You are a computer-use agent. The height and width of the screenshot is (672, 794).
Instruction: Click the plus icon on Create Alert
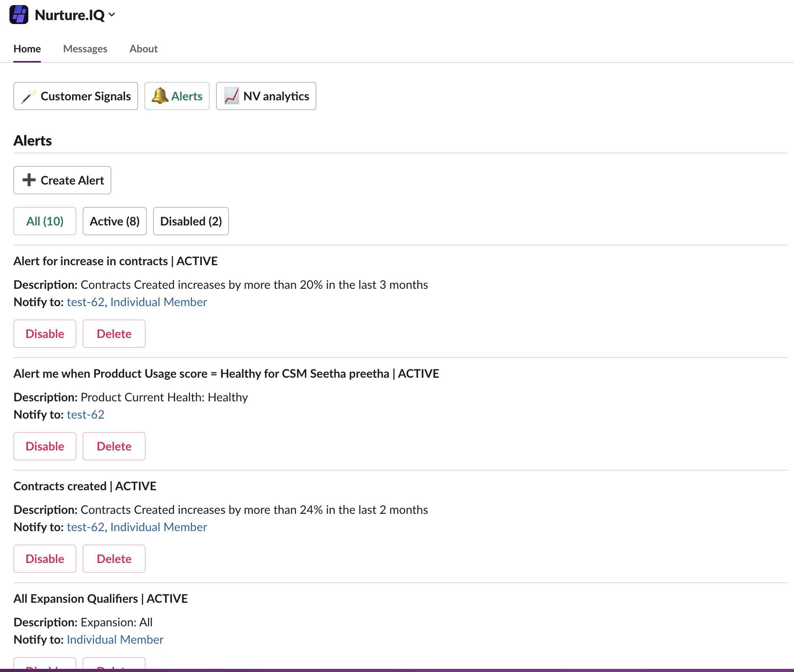29,180
